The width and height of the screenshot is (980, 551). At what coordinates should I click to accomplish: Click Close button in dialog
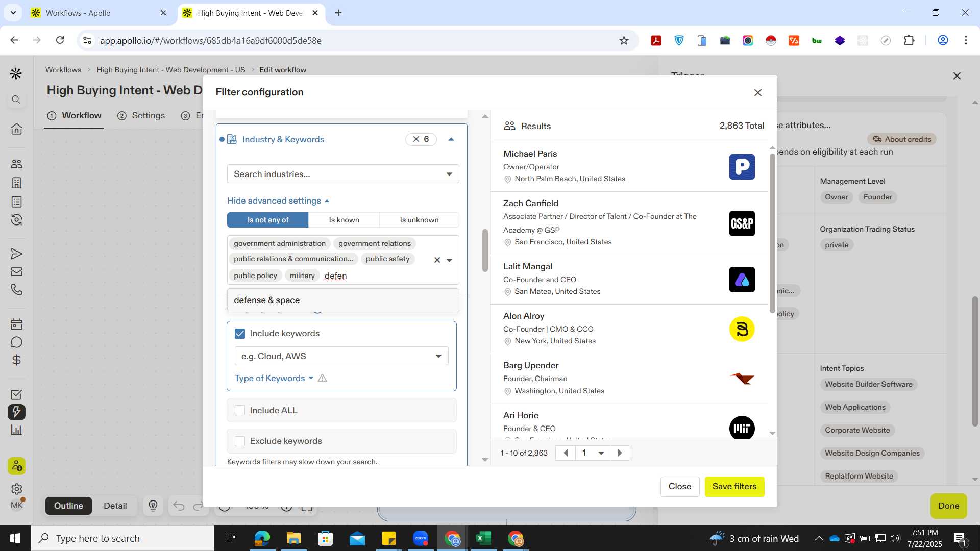tap(680, 487)
